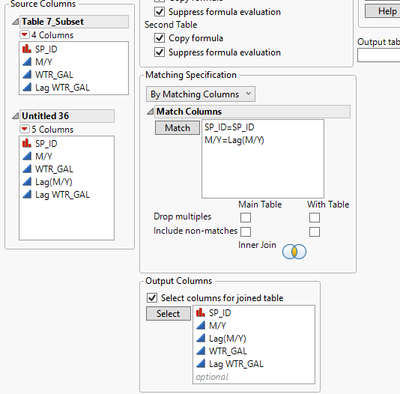Image resolution: width=400 pixels, height=394 pixels.
Task: Check Drop multiples for With Table
Action: click(314, 217)
